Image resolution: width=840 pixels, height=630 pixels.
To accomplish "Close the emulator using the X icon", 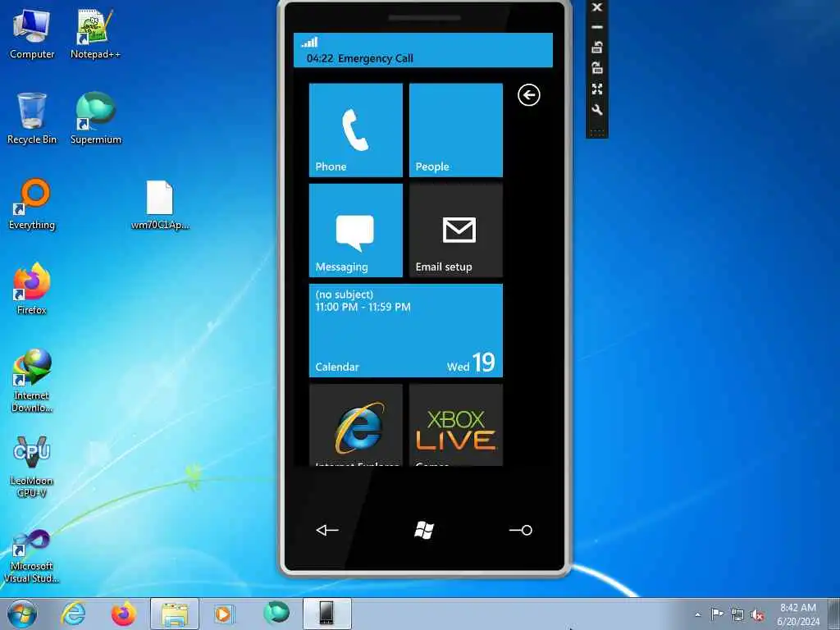I will click(597, 7).
